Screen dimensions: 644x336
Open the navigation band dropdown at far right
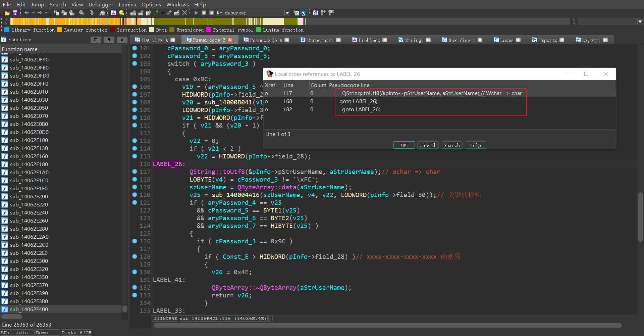click(x=640, y=21)
